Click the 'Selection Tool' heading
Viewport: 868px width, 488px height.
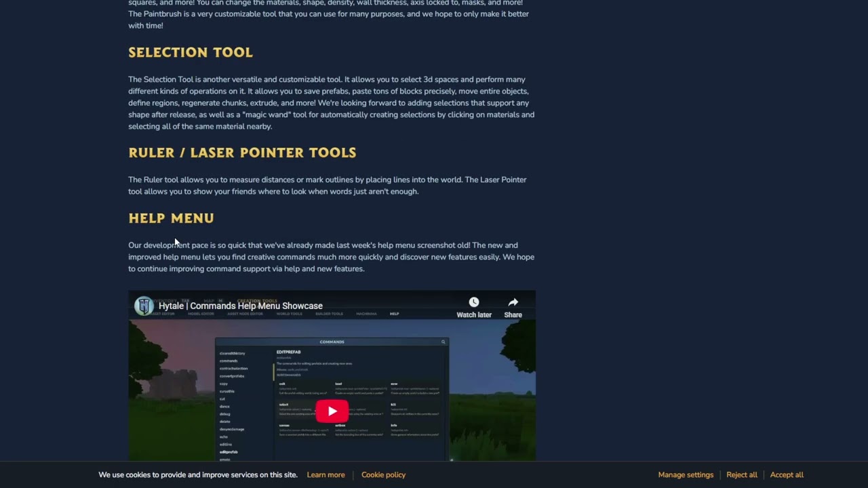coord(191,52)
